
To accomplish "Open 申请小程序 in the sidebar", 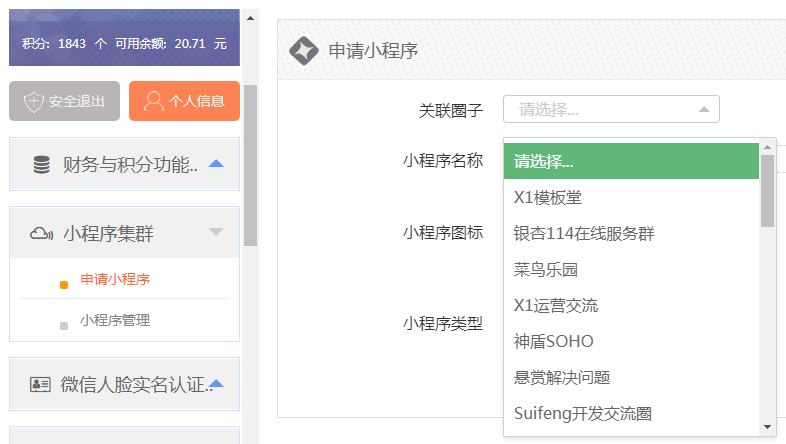I will click(x=115, y=280).
